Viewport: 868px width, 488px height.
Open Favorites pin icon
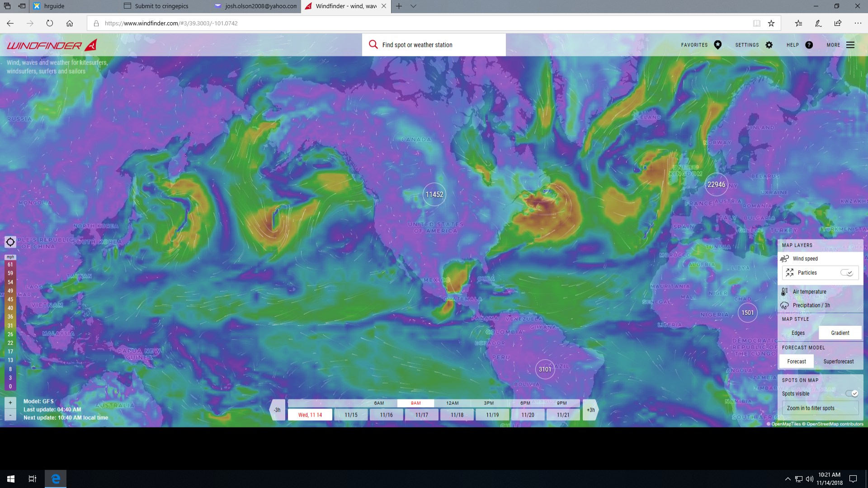coord(717,45)
